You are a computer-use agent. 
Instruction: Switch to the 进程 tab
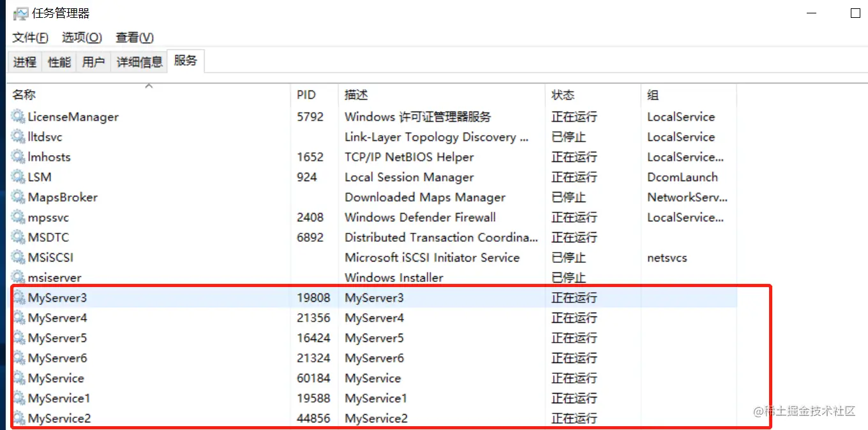point(25,62)
